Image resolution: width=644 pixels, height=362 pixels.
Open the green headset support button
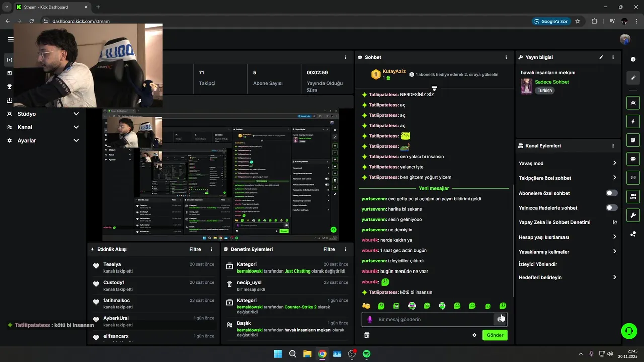tap(629, 331)
